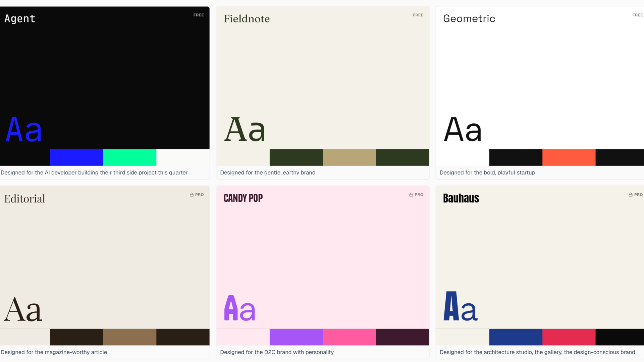Select the Editorial theme title
The height and width of the screenshot is (362, 644).
click(x=24, y=199)
